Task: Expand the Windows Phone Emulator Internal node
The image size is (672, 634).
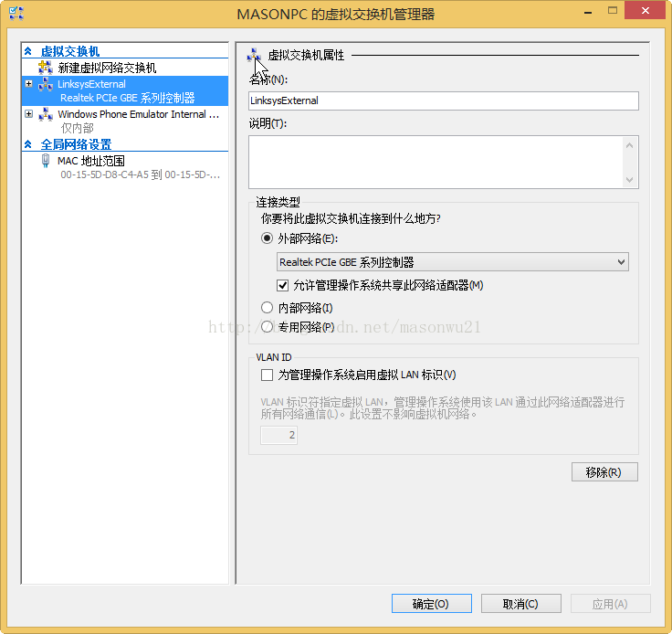Action: [28, 114]
